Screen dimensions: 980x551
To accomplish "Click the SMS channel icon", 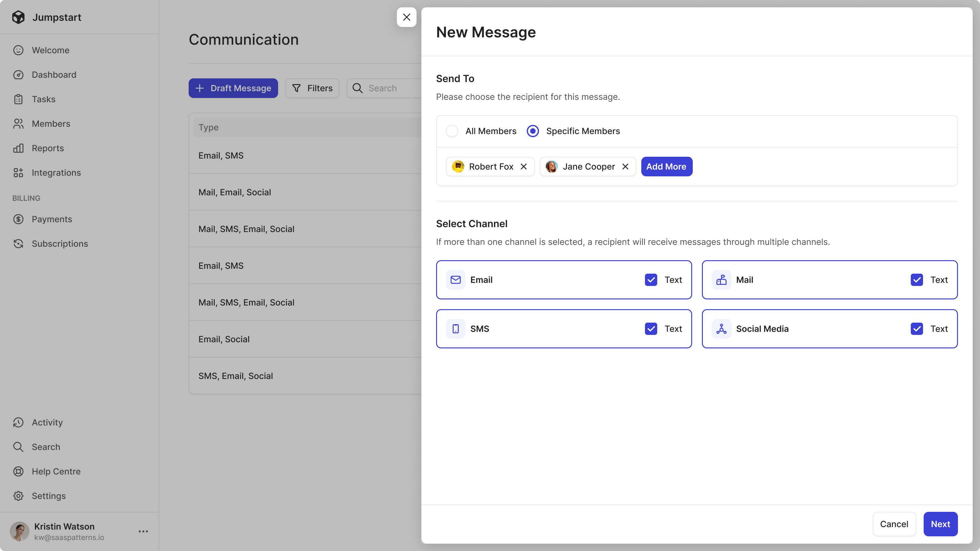I will point(456,328).
